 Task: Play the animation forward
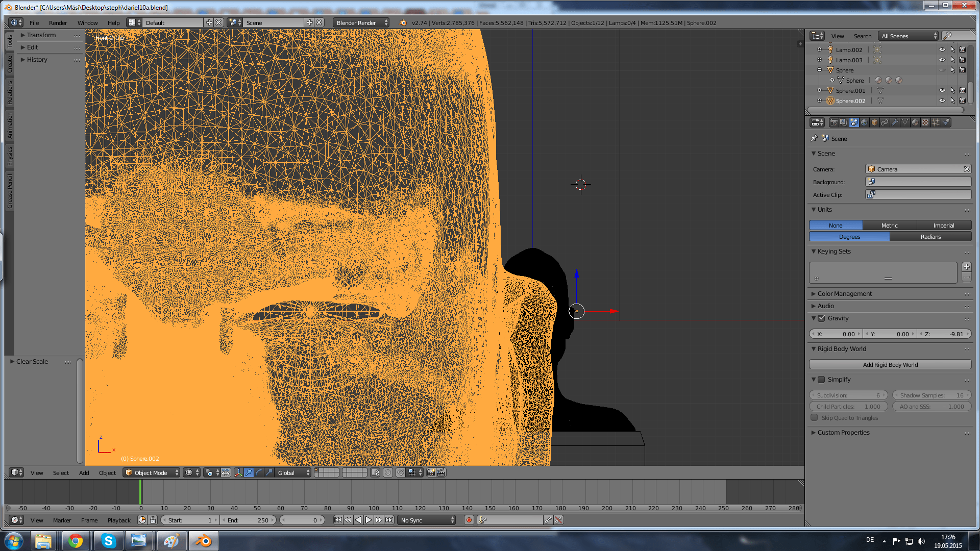tap(369, 520)
